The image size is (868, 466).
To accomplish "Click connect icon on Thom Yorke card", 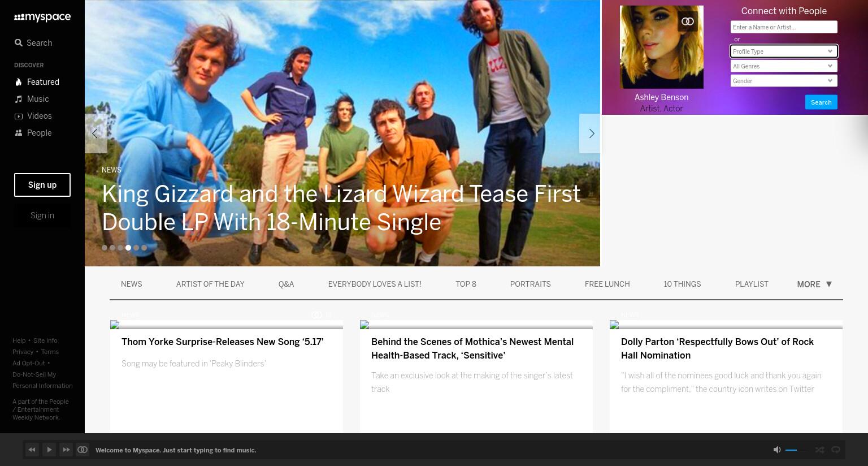I will pos(316,315).
